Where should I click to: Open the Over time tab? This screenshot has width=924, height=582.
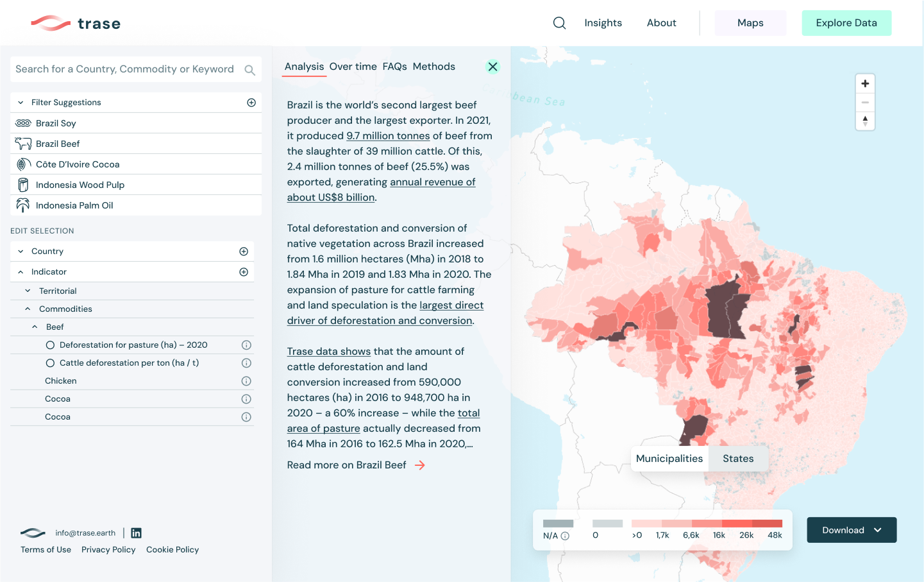click(353, 67)
